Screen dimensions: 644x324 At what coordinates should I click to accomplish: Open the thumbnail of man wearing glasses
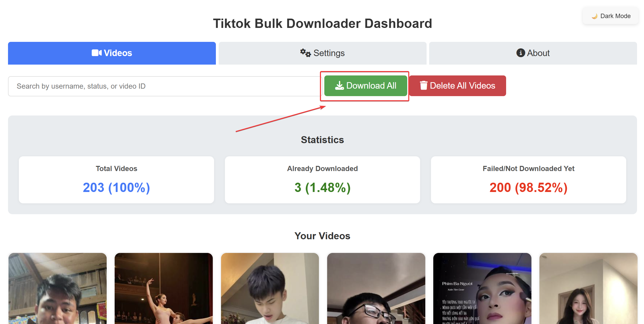point(376,288)
